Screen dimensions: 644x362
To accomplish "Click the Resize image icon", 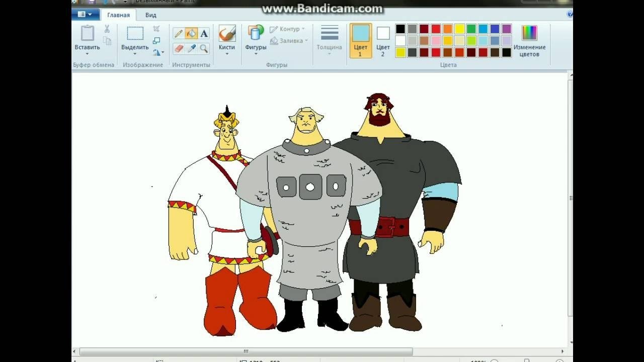I will click(x=156, y=41).
